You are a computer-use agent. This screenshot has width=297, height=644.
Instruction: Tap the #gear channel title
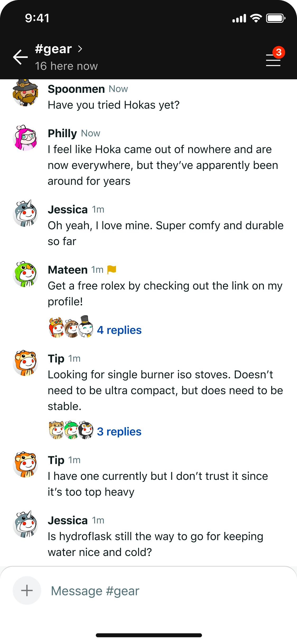click(x=53, y=49)
